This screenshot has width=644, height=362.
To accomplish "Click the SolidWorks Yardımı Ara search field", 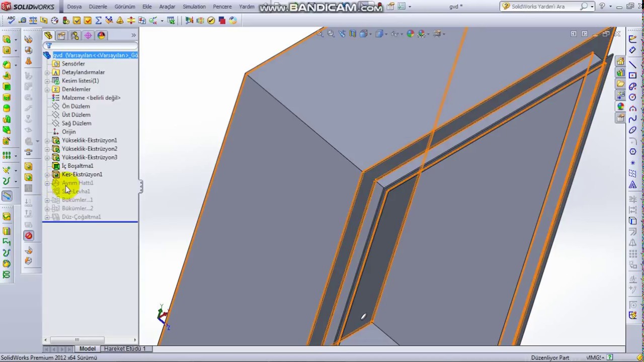I will pyautogui.click(x=545, y=7).
